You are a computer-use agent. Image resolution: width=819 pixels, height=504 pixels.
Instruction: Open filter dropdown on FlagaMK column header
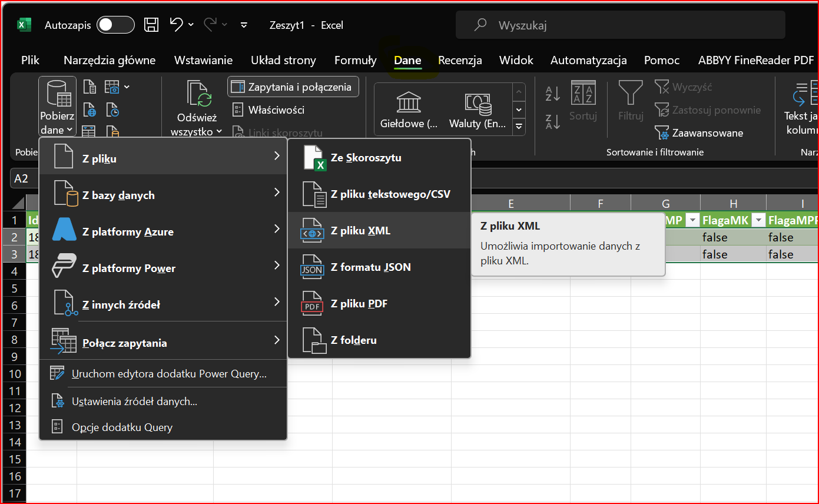(x=758, y=220)
